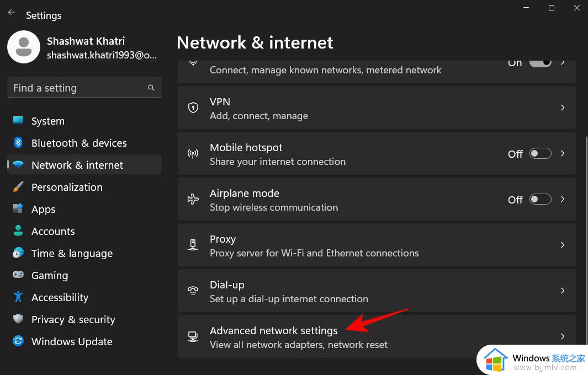Click the Mobile hotspot antenna icon
The height and width of the screenshot is (375, 588).
coord(193,154)
